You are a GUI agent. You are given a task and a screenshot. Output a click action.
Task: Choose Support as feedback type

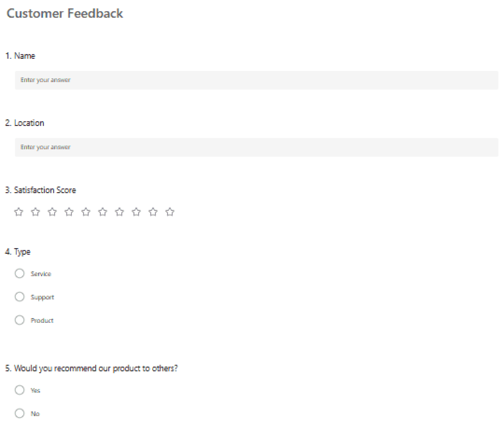point(20,297)
